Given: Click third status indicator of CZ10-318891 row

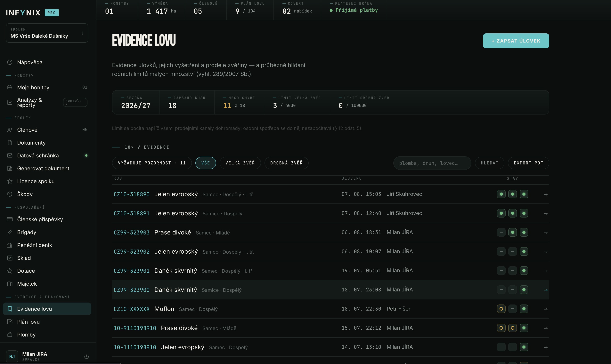Looking at the screenshot, I should pos(524,213).
